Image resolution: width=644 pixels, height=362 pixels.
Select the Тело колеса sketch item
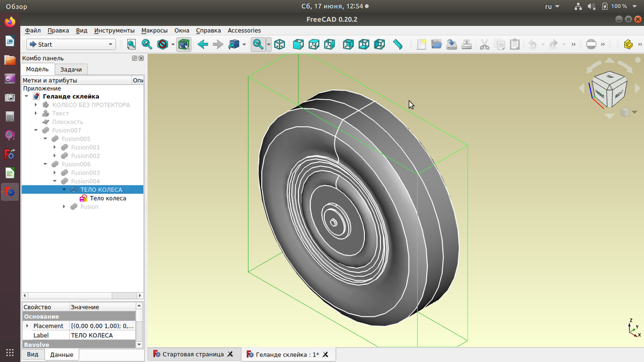(107, 198)
